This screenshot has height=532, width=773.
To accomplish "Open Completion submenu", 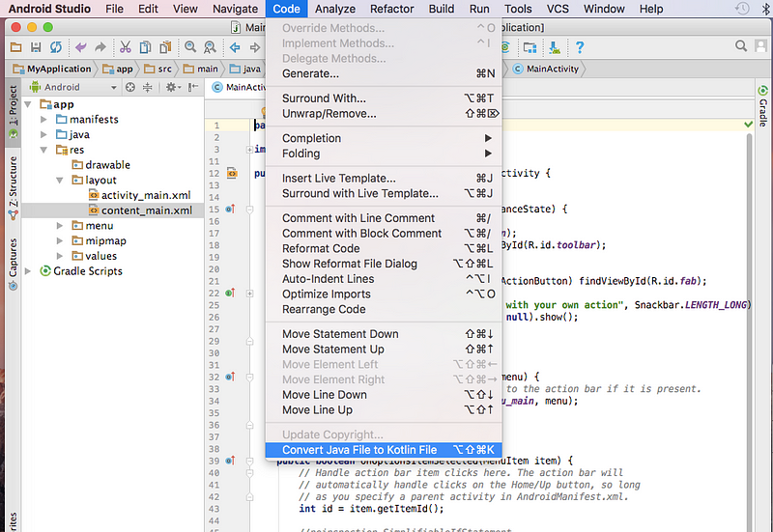I will pyautogui.click(x=384, y=138).
